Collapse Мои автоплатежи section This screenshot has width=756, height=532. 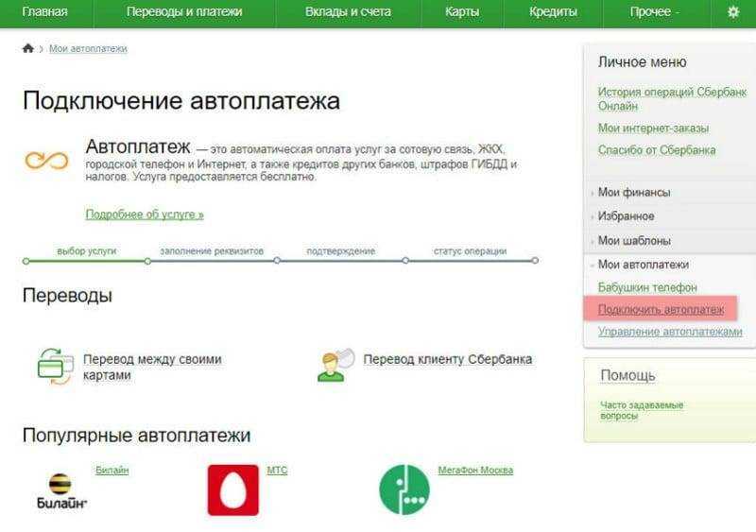(644, 265)
